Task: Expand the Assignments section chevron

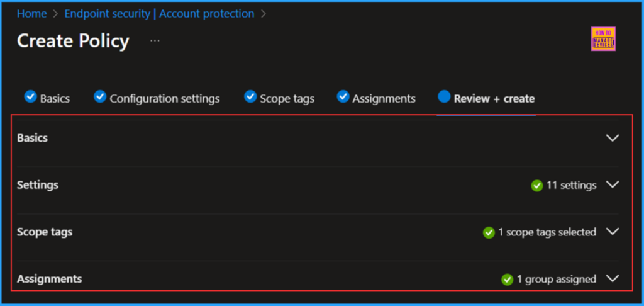Action: tap(613, 279)
